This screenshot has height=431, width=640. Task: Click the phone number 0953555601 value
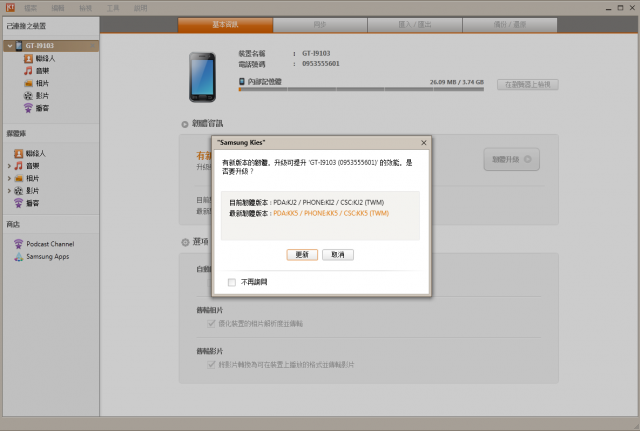(x=321, y=64)
